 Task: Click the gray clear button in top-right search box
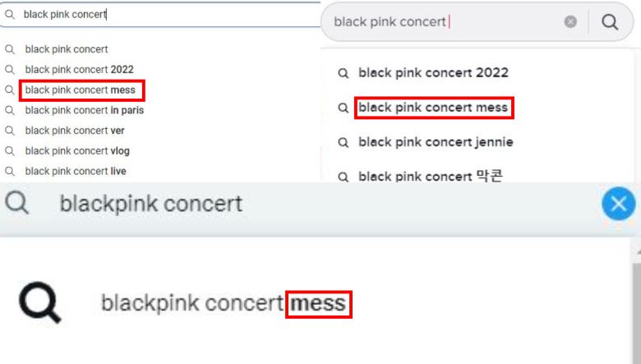[x=570, y=22]
